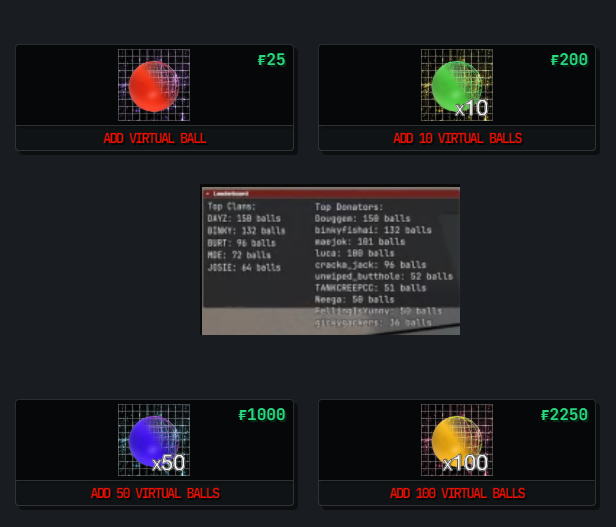Select the ₣25 price tag
This screenshot has width=616, height=527.
pos(271,60)
